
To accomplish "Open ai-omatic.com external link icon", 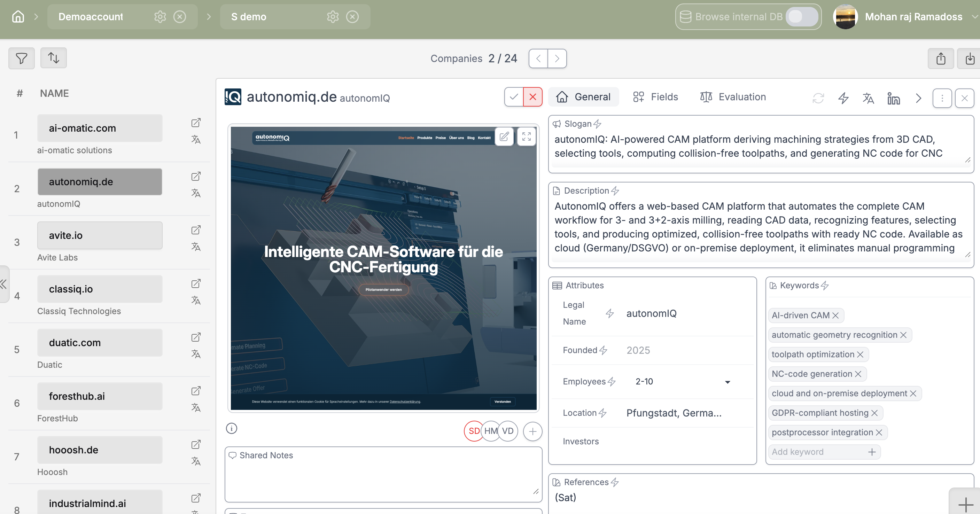I will (x=195, y=123).
